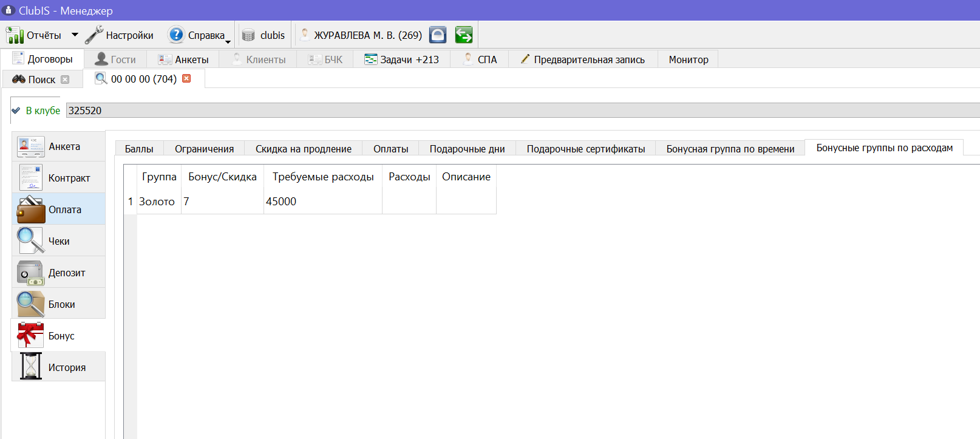Click the green switch user icon

coord(464,35)
